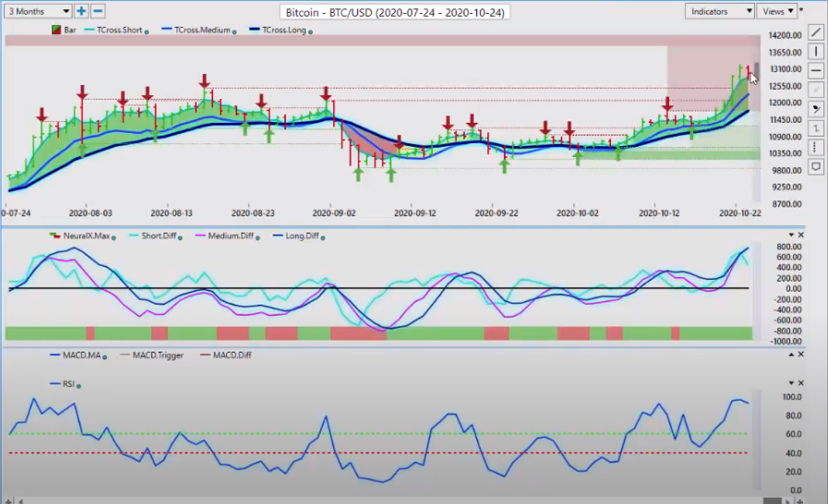828x504 pixels.
Task: Click the Bitcoin - BTC/USD chart title
Action: 395,12
